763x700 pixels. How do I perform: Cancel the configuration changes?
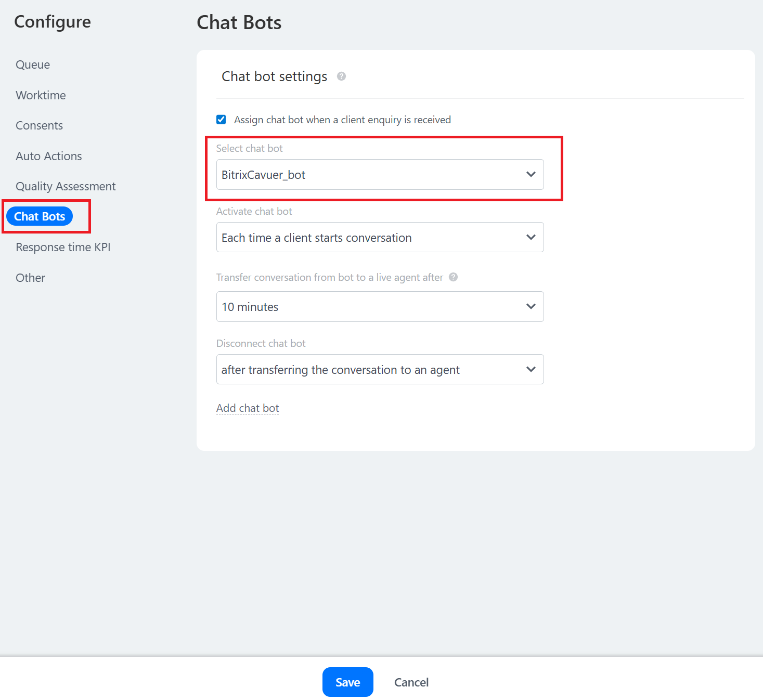411,682
